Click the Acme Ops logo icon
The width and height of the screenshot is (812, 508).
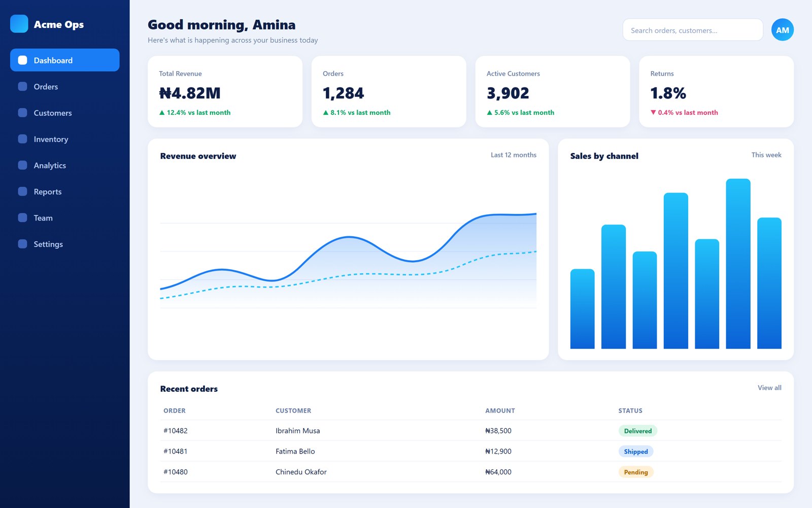click(19, 24)
